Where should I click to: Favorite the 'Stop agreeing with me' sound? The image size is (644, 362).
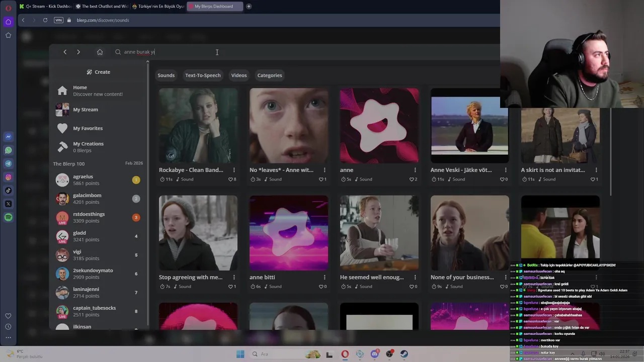[230, 287]
